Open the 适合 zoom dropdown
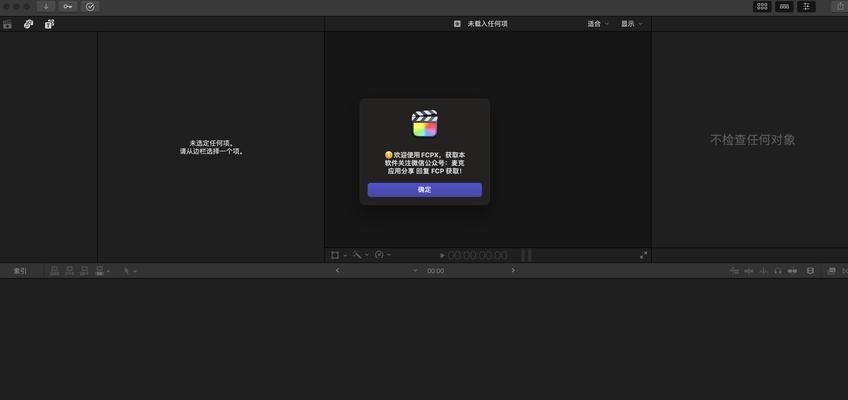The height and width of the screenshot is (400, 848). click(x=598, y=24)
